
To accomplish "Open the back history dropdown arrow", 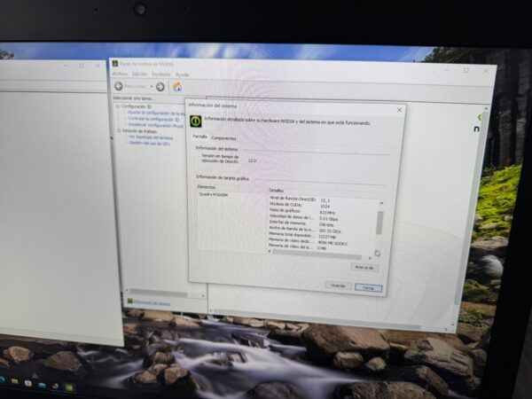I will 152,87.
